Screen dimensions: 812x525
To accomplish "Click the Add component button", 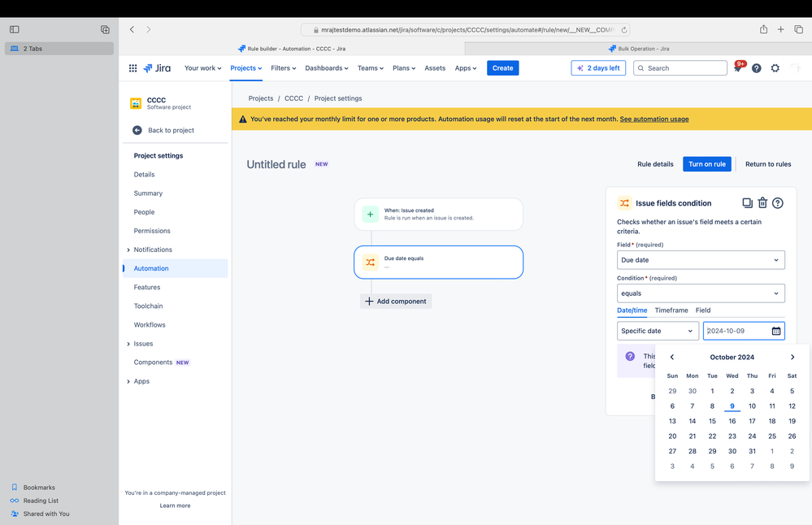I will (396, 302).
